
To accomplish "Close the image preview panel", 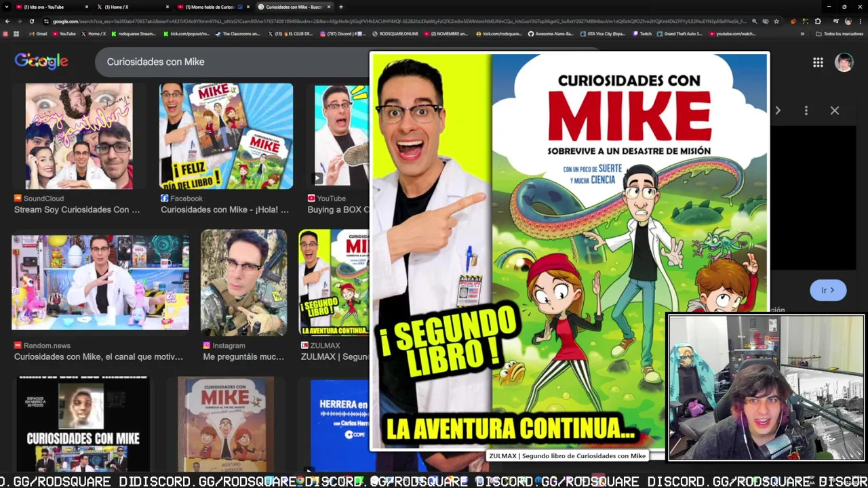I will pos(835,110).
